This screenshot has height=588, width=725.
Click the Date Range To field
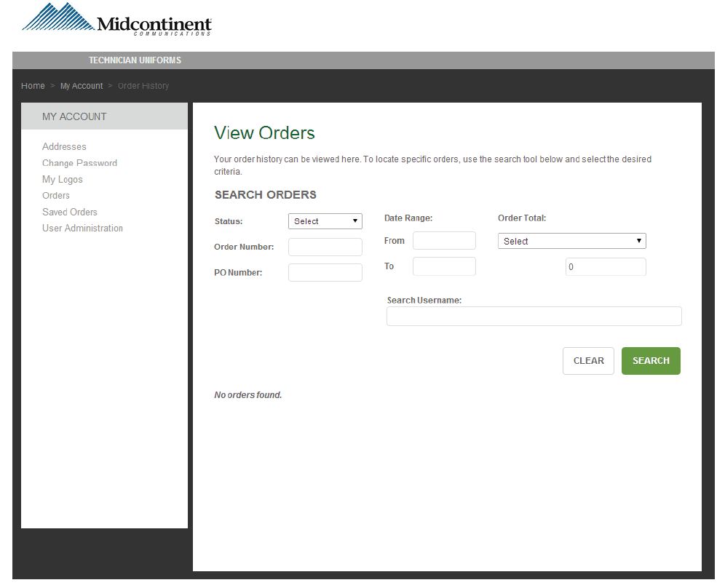[444, 266]
